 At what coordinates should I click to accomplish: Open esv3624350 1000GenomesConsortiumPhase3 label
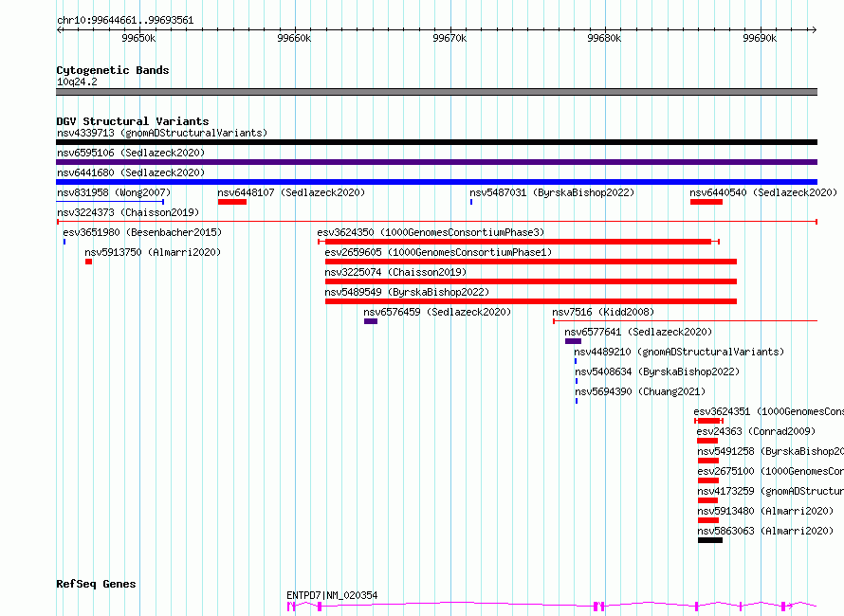431,232
